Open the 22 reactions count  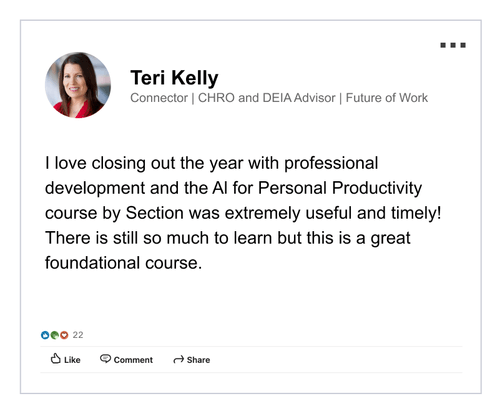coord(78,335)
